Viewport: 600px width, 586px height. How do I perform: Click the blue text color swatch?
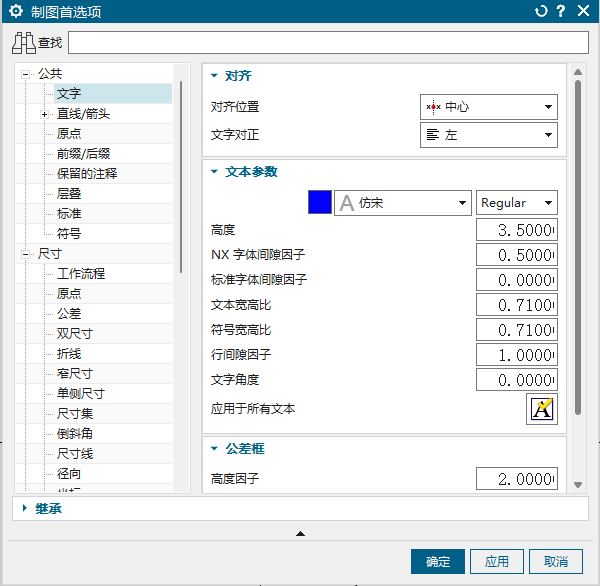point(320,202)
